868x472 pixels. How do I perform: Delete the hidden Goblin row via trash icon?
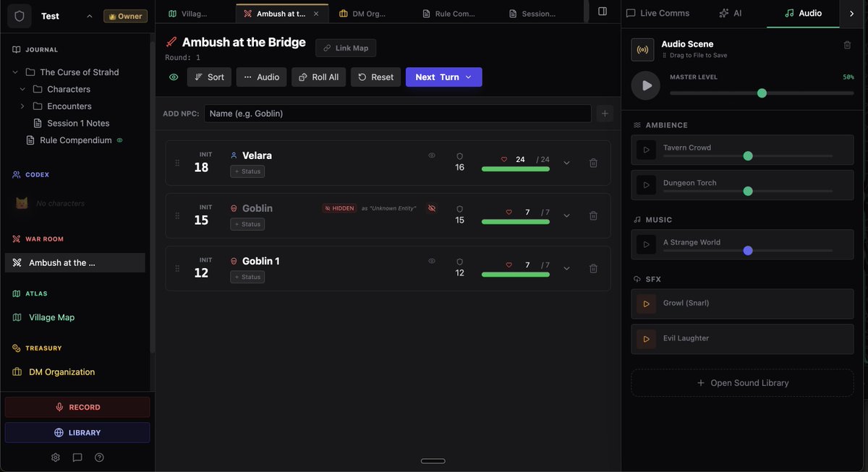click(x=593, y=215)
